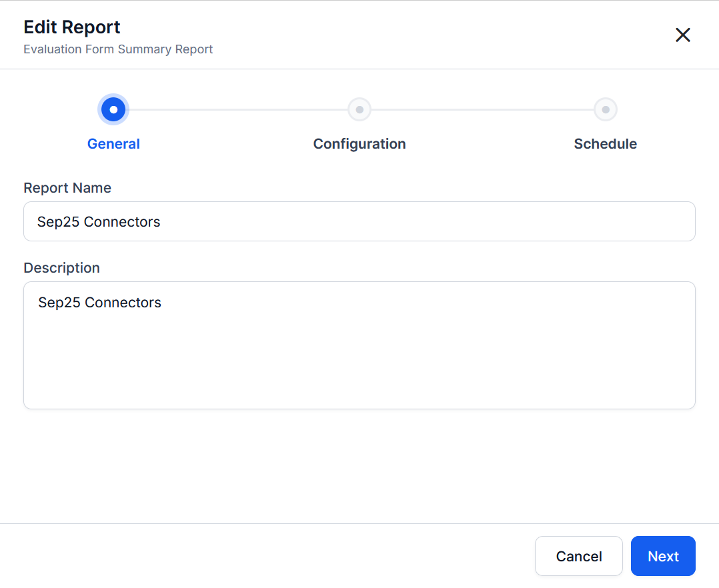Place cursor in Sep25 Connectors report name text
Image resolution: width=719 pixels, height=588 pixels.
(x=99, y=222)
